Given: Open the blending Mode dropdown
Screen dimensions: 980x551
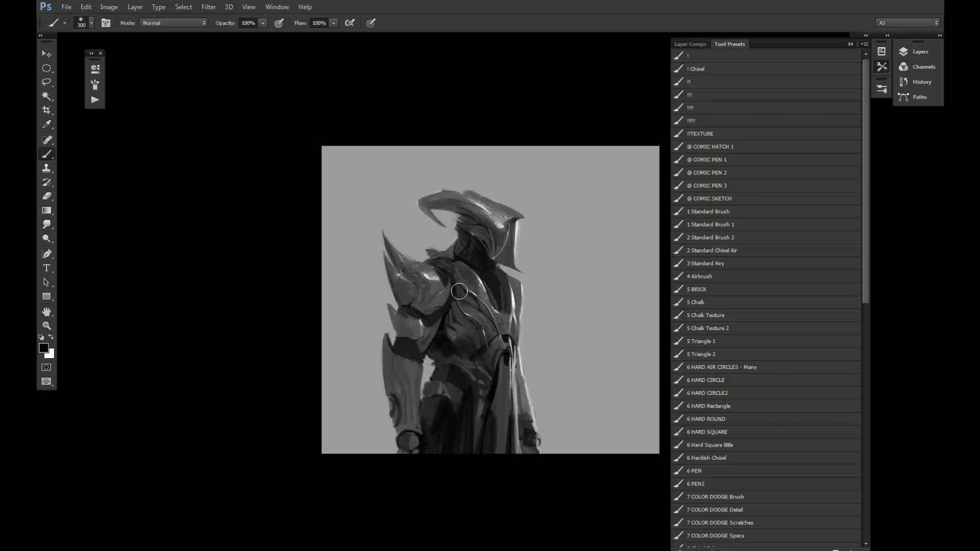Looking at the screenshot, I should click(x=174, y=23).
